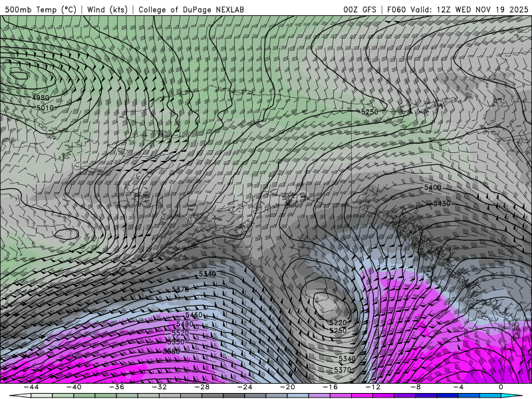The height and width of the screenshot is (399, 532).
Task: Click the 5520 height contour label
Action: pos(180,333)
